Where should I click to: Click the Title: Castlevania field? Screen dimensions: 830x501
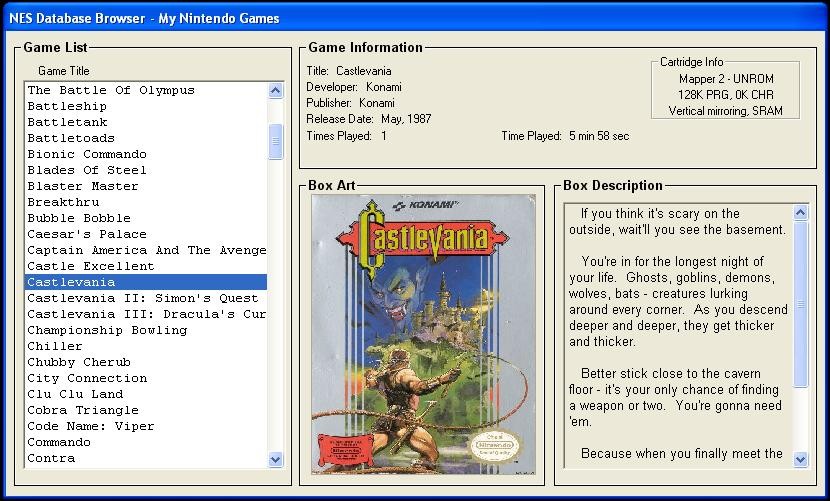point(349,71)
